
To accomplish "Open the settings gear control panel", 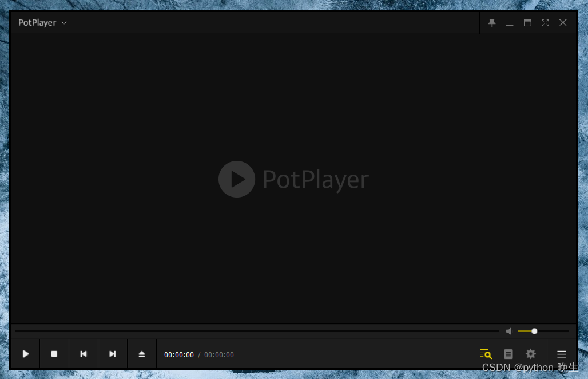I will (x=531, y=354).
